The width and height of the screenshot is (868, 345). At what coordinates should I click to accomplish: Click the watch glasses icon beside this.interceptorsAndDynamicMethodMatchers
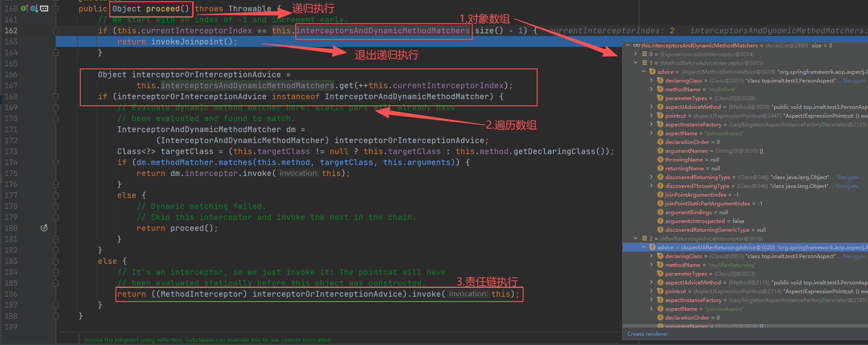tap(636, 45)
